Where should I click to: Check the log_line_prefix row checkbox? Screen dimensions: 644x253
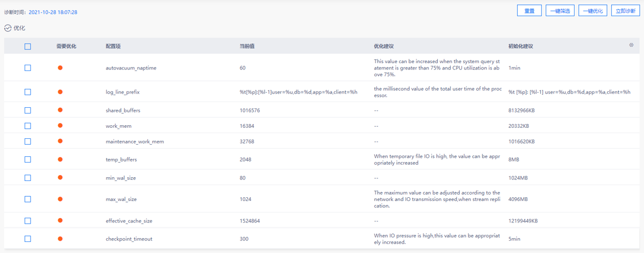click(28, 92)
